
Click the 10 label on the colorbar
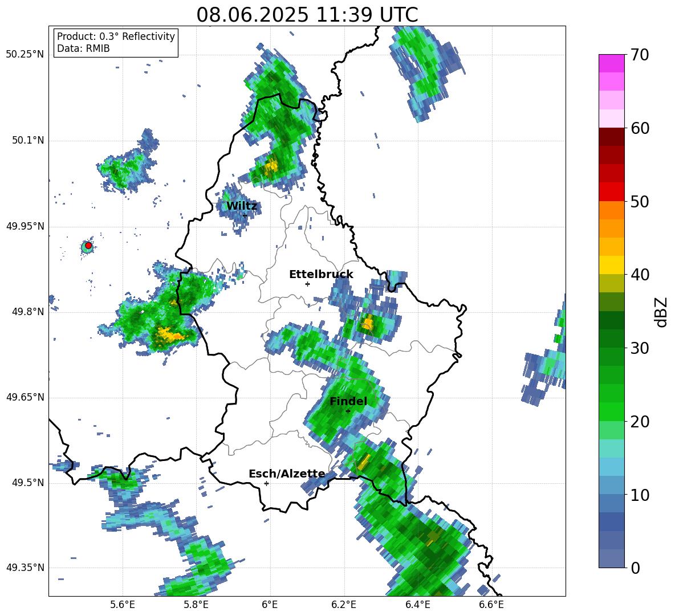639,495
